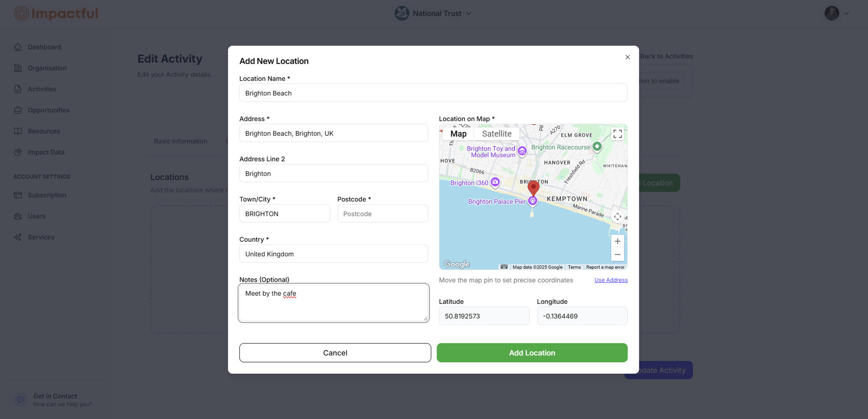The width and height of the screenshot is (868, 419).
Task: Open Activities via its sidebar icon
Action: (x=18, y=89)
